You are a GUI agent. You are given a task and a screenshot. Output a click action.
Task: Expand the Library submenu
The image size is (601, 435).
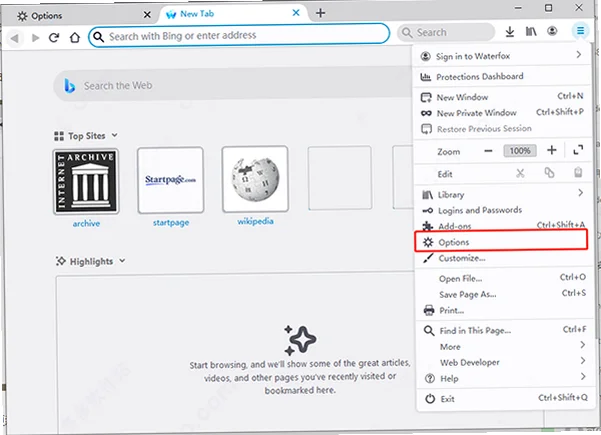pyautogui.click(x=502, y=194)
